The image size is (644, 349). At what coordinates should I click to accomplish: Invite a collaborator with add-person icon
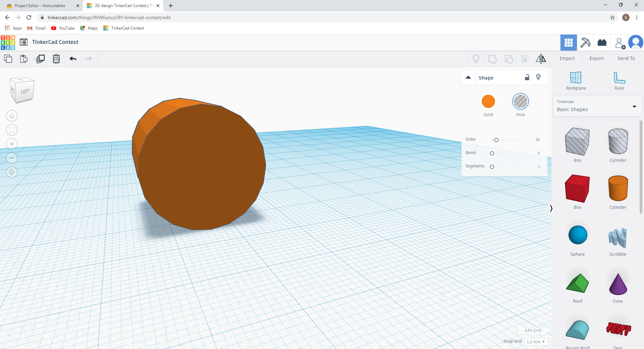[620, 43]
